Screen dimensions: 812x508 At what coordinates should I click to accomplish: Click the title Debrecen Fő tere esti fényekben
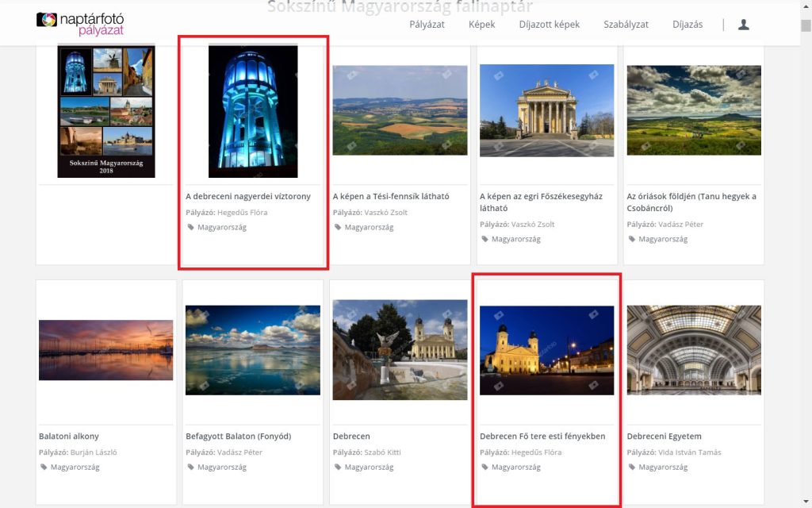click(x=542, y=436)
